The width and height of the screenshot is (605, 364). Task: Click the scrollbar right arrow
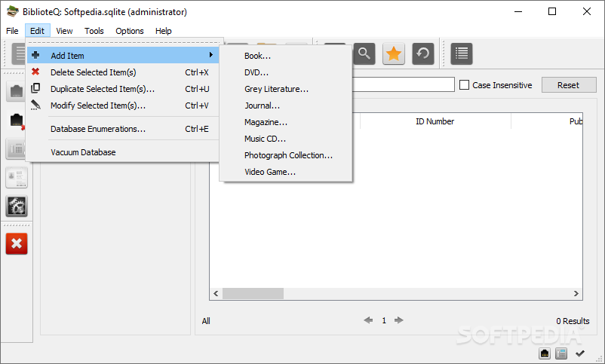(576, 293)
